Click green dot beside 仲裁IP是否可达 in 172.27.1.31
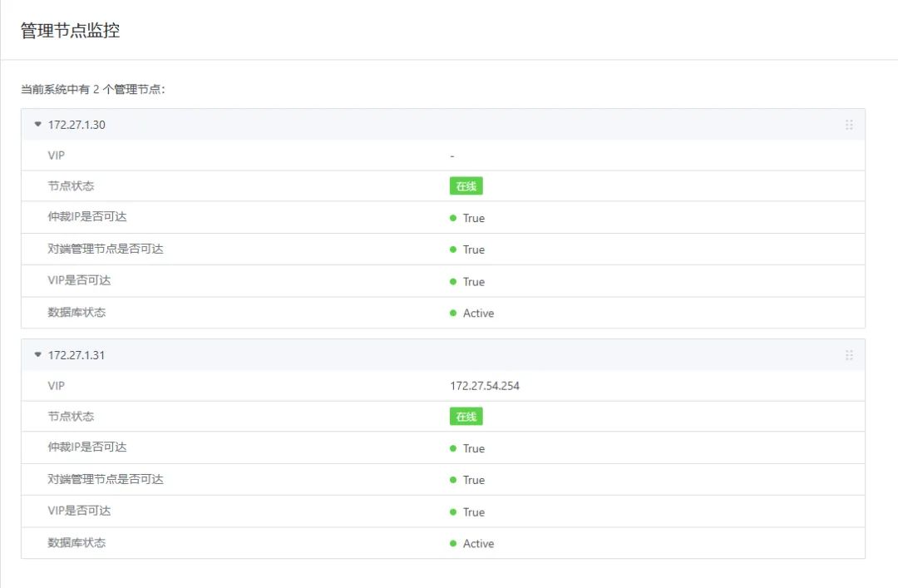Image resolution: width=898 pixels, height=588 pixels. pos(453,448)
